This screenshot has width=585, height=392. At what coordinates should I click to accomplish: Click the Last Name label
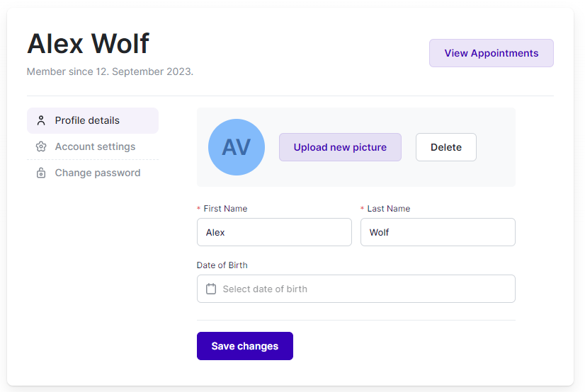coord(388,209)
